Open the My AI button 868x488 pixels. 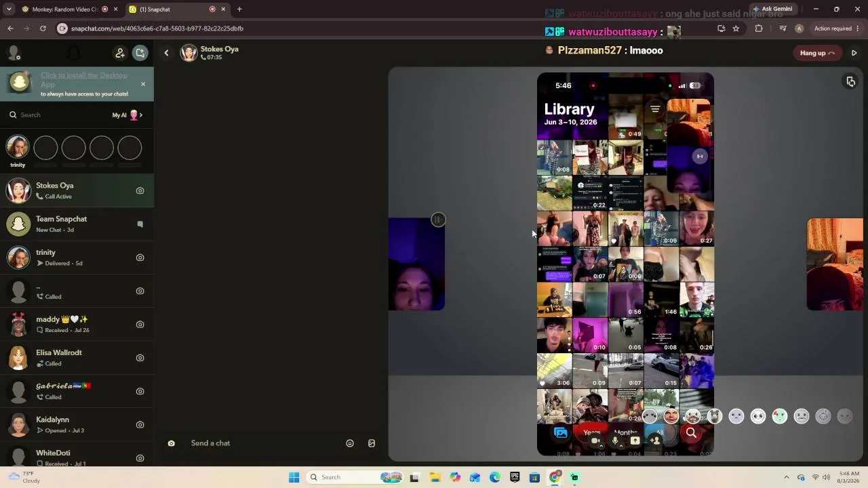[126, 115]
